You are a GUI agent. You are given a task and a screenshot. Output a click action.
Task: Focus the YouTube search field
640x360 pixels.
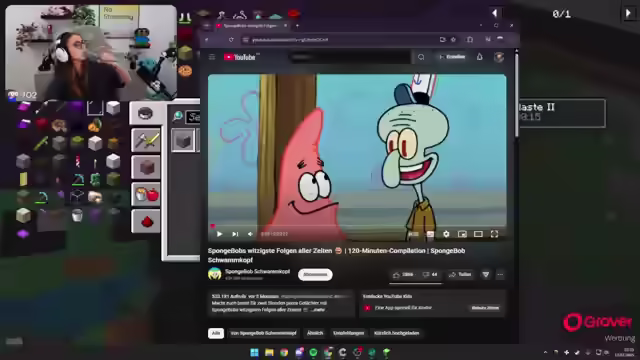(x=349, y=57)
